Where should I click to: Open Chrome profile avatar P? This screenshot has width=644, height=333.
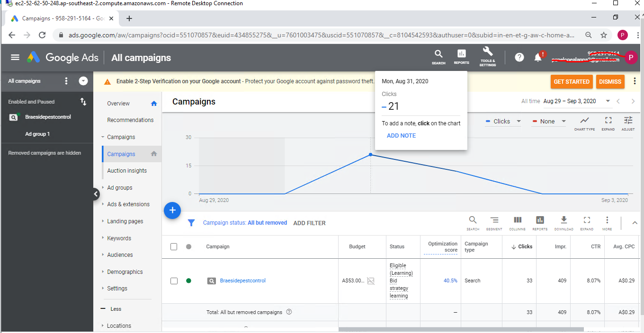click(623, 35)
